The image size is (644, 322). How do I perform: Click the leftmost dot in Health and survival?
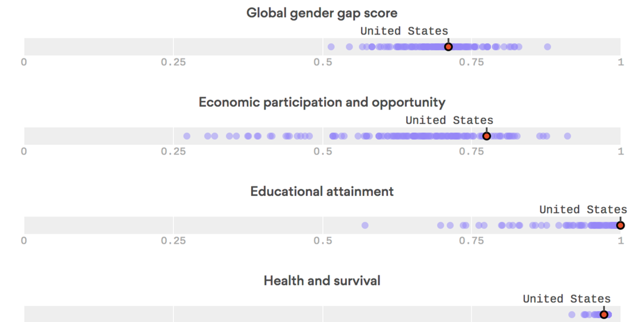(x=572, y=315)
